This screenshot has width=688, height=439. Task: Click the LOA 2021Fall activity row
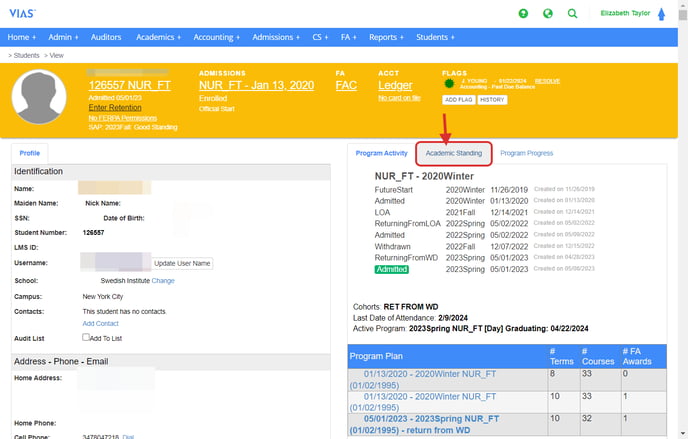click(x=484, y=212)
